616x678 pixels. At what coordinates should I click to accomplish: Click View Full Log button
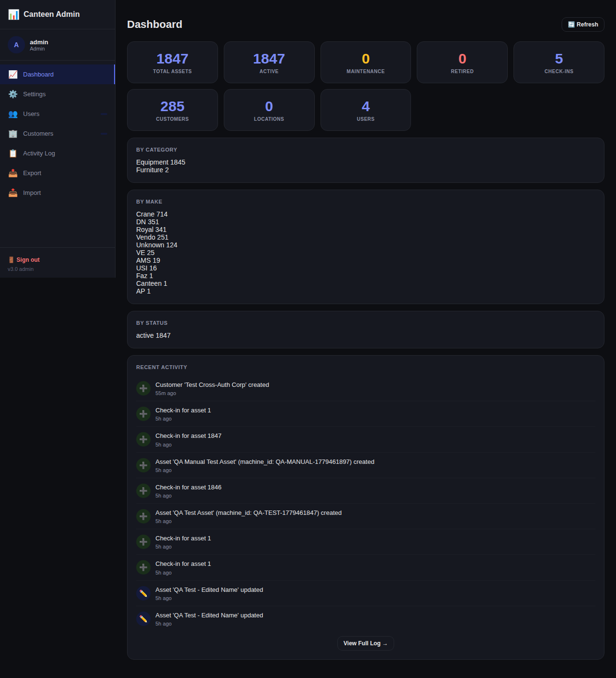click(365, 643)
